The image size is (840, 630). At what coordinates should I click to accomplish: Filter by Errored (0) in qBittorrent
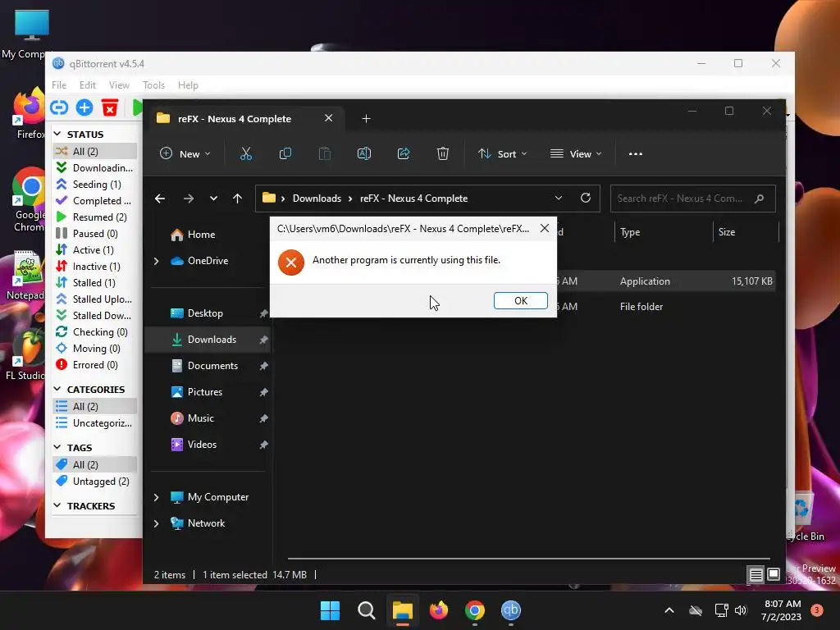tap(95, 365)
